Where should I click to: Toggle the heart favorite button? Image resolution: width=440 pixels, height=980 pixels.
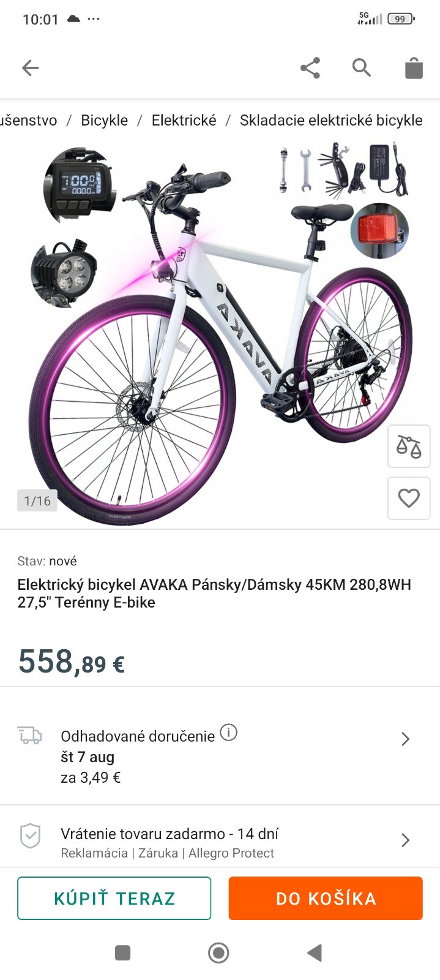point(409,498)
